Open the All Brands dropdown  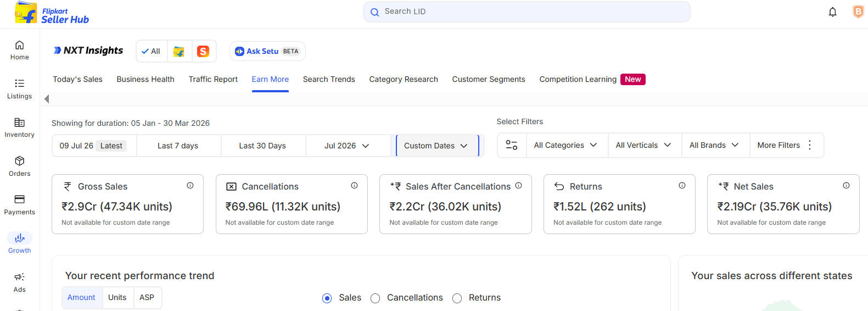(715, 145)
